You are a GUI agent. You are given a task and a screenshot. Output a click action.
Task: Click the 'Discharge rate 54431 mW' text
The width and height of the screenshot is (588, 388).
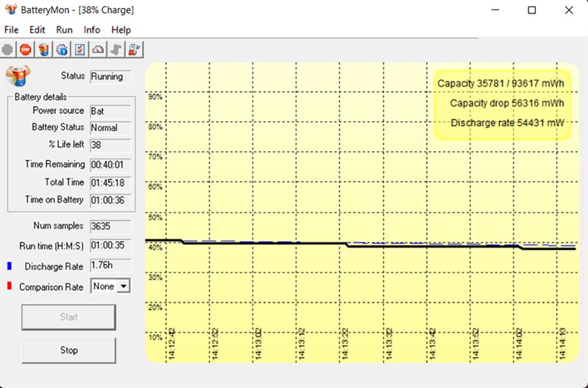pos(507,123)
